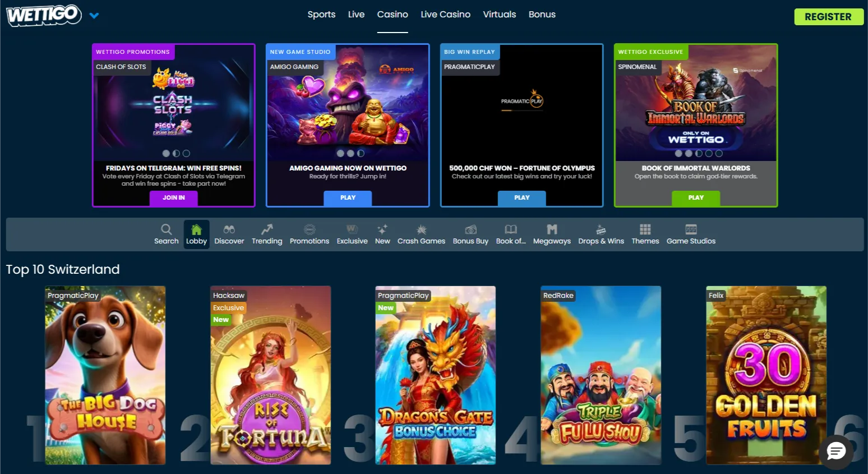Select fifth carousel dot on Immortal Warlords card

[x=719, y=153]
